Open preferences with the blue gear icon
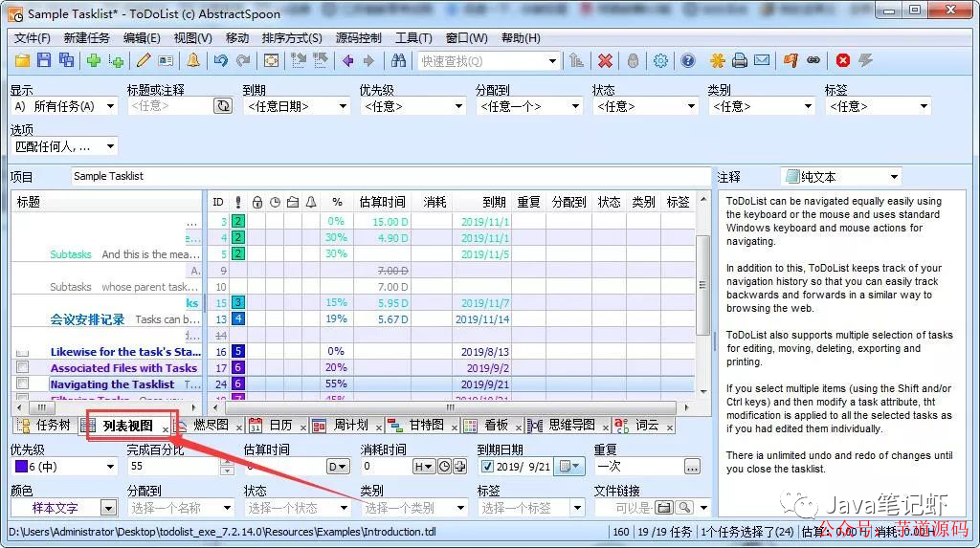The width and height of the screenshot is (980, 548). [x=660, y=60]
